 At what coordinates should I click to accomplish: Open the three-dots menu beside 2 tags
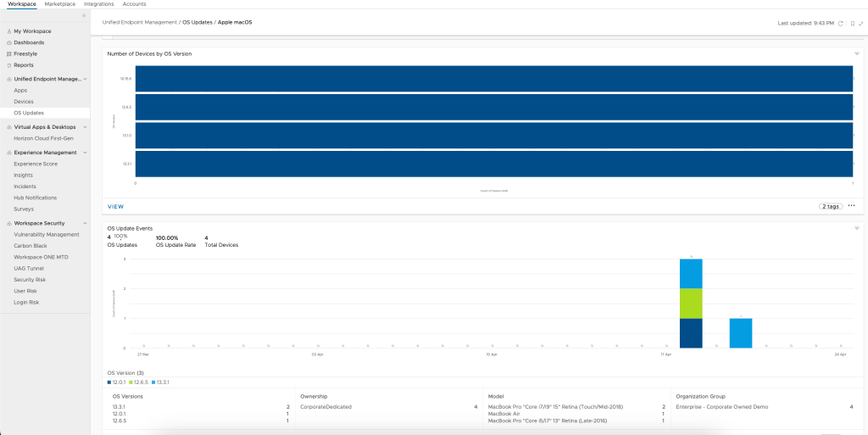[851, 206]
